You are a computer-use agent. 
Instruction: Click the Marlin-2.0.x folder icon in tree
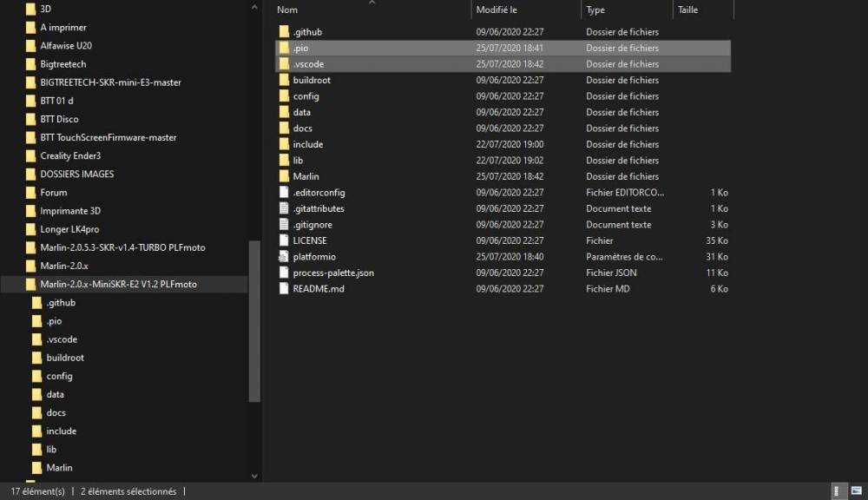click(31, 266)
